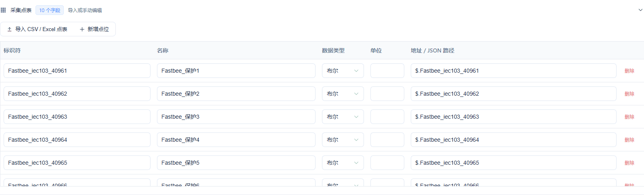Edit identifier field Fastbee_iec103_40965
This screenshot has width=644, height=195.
pos(77,163)
